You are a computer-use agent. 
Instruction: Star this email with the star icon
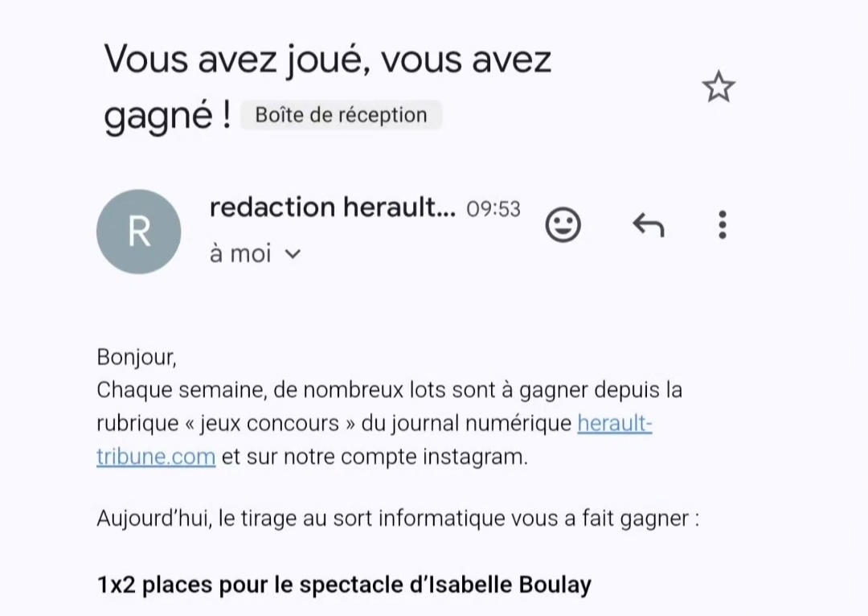pos(719,87)
